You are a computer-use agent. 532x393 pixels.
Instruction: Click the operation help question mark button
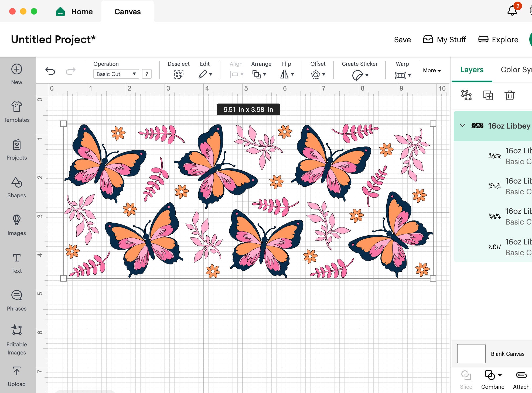[146, 74]
